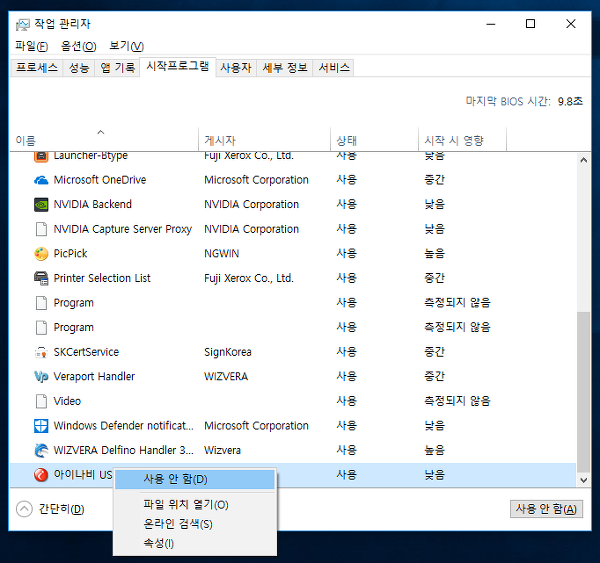This screenshot has width=600, height=563.
Task: Switch to the 성능 tab
Action: (x=79, y=68)
